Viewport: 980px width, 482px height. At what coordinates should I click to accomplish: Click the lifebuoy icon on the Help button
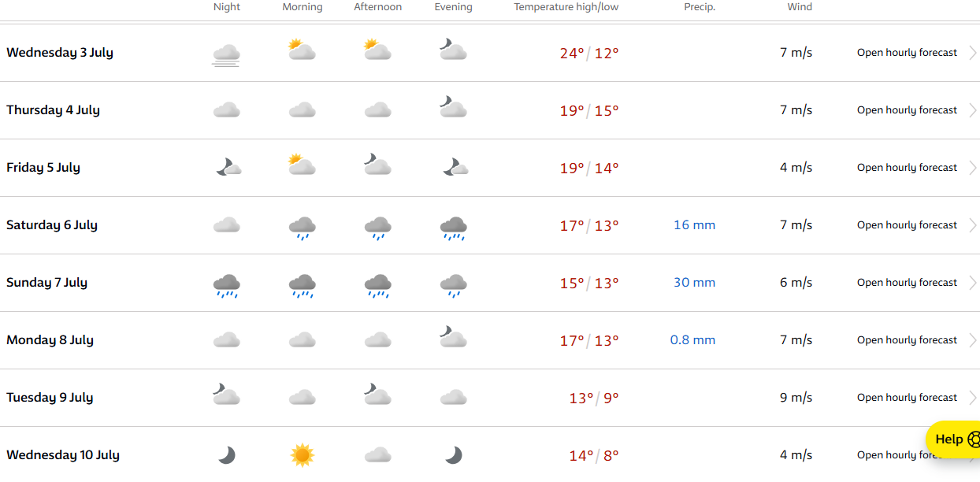pyautogui.click(x=974, y=439)
